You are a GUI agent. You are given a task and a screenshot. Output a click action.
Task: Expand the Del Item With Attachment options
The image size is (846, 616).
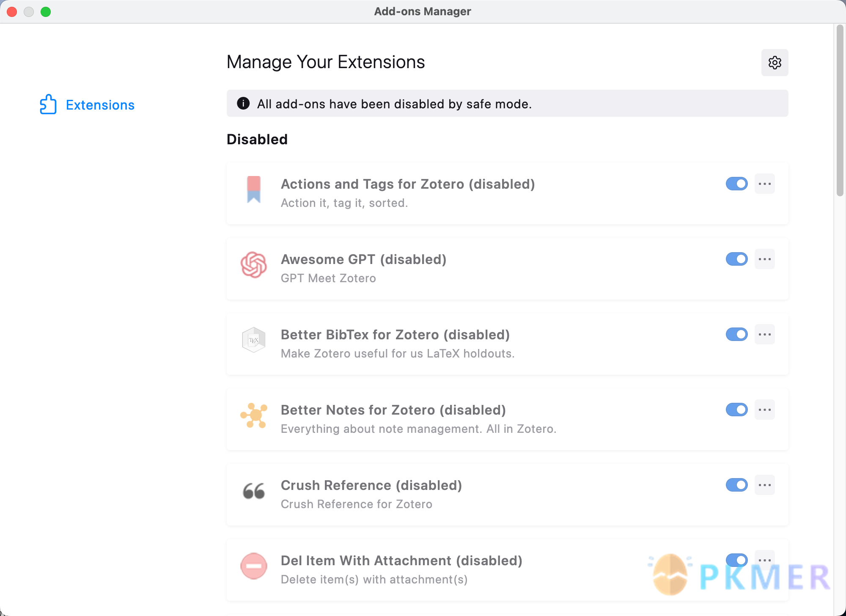click(x=764, y=560)
